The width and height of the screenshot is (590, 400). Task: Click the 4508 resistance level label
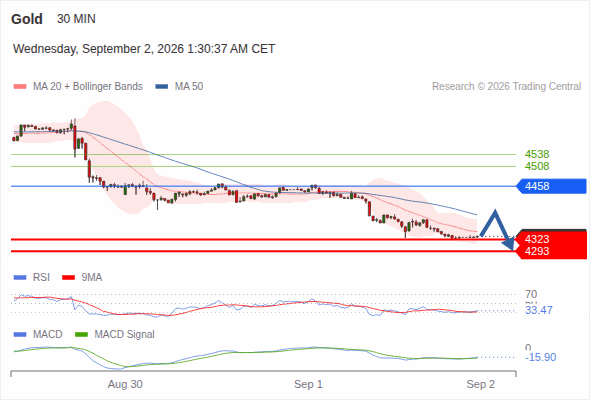click(537, 166)
